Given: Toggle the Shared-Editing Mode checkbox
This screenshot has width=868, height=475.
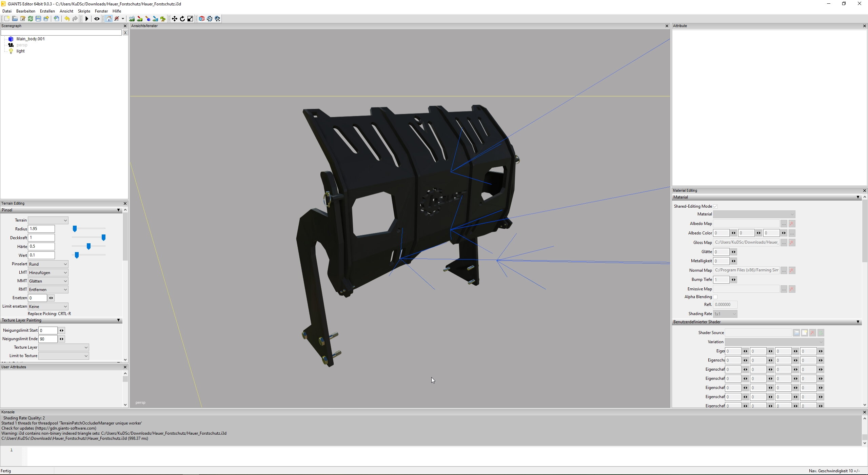Looking at the screenshot, I should click(715, 206).
